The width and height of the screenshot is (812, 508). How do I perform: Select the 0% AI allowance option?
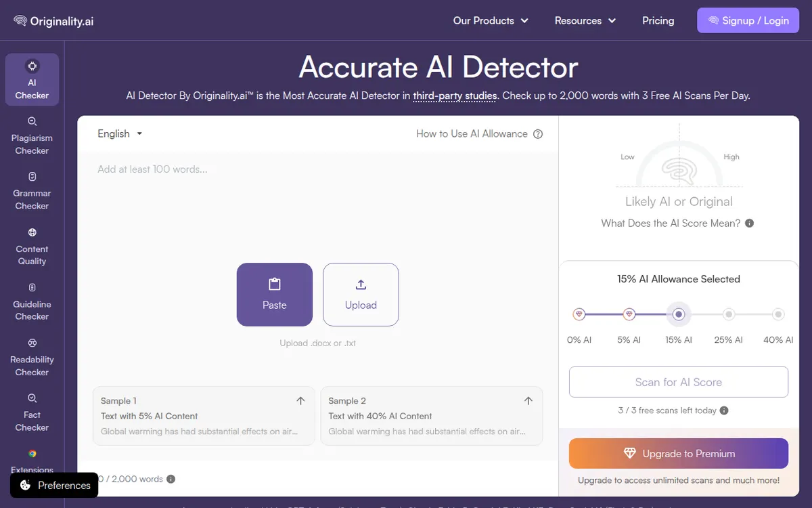tap(579, 314)
